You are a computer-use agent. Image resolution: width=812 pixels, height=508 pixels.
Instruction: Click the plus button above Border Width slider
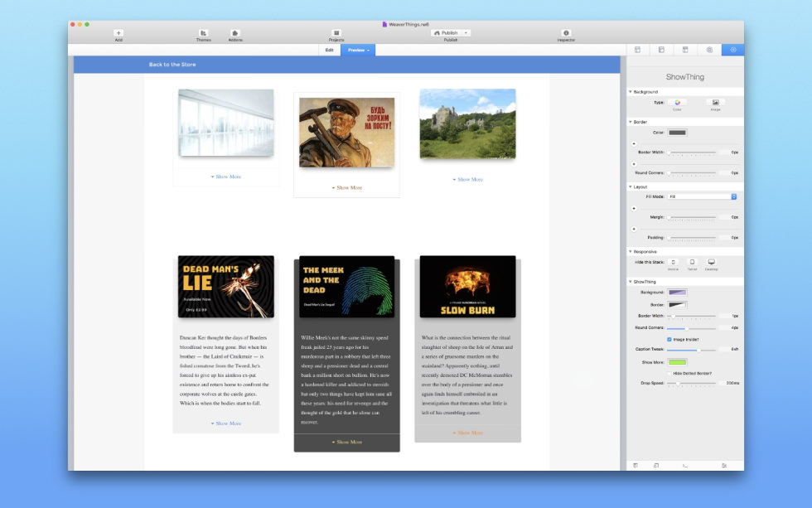point(634,143)
